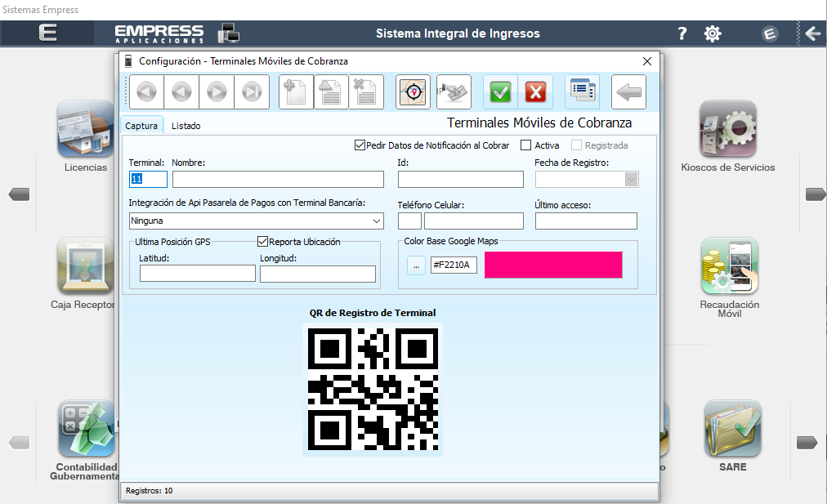Click the Nombre text field

pyautogui.click(x=278, y=180)
